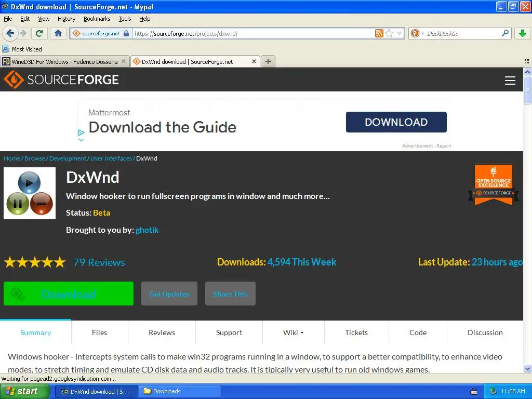Close the DxWnd download tab

pos(254,61)
